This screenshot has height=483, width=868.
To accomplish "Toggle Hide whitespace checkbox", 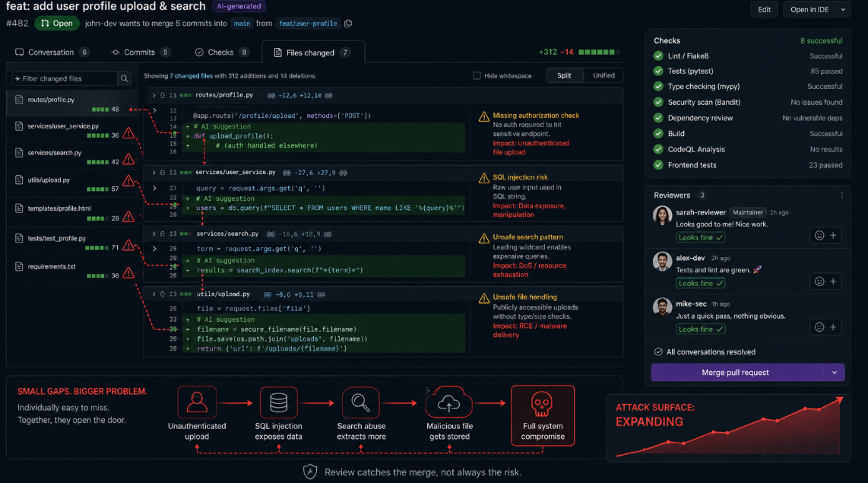I will coord(477,75).
